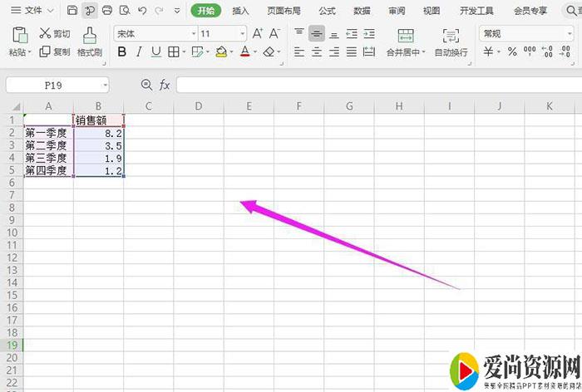Expand the font size 11 dropdown
The height and width of the screenshot is (392, 582).
point(242,34)
